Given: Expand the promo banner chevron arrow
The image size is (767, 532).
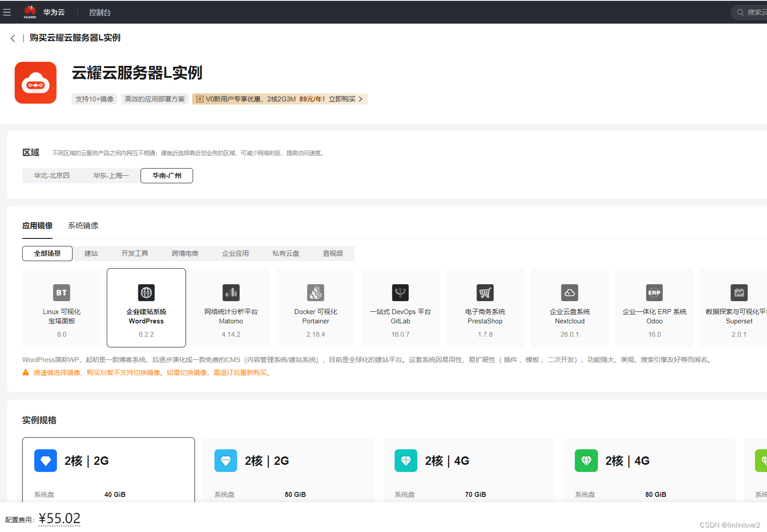Looking at the screenshot, I should pos(360,99).
